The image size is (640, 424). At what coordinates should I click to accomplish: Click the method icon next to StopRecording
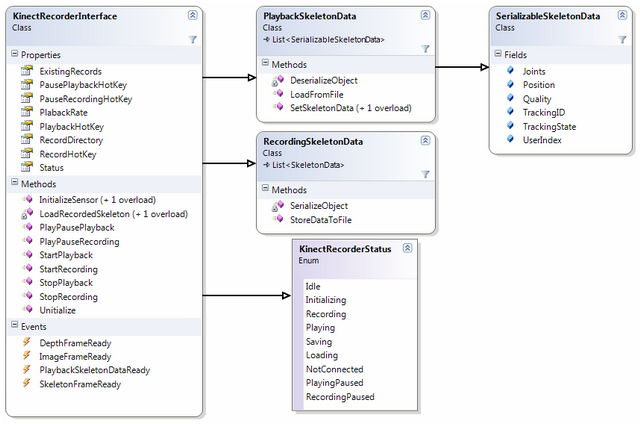coord(28,296)
